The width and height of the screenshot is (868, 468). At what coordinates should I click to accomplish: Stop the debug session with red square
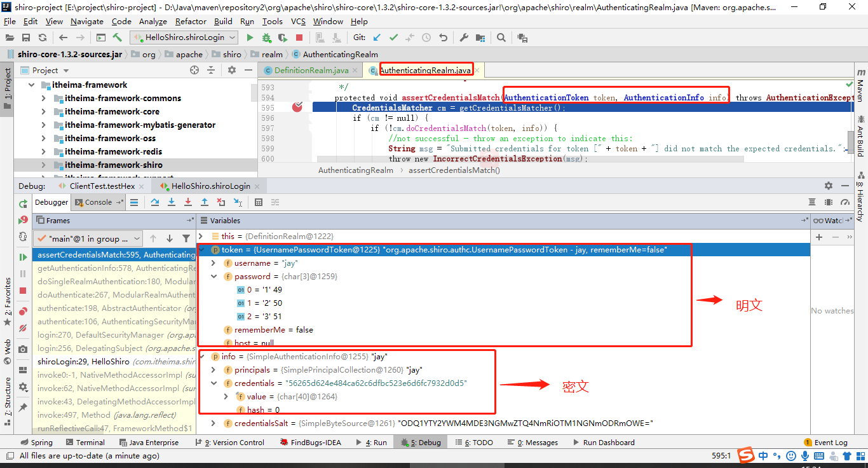(24, 291)
